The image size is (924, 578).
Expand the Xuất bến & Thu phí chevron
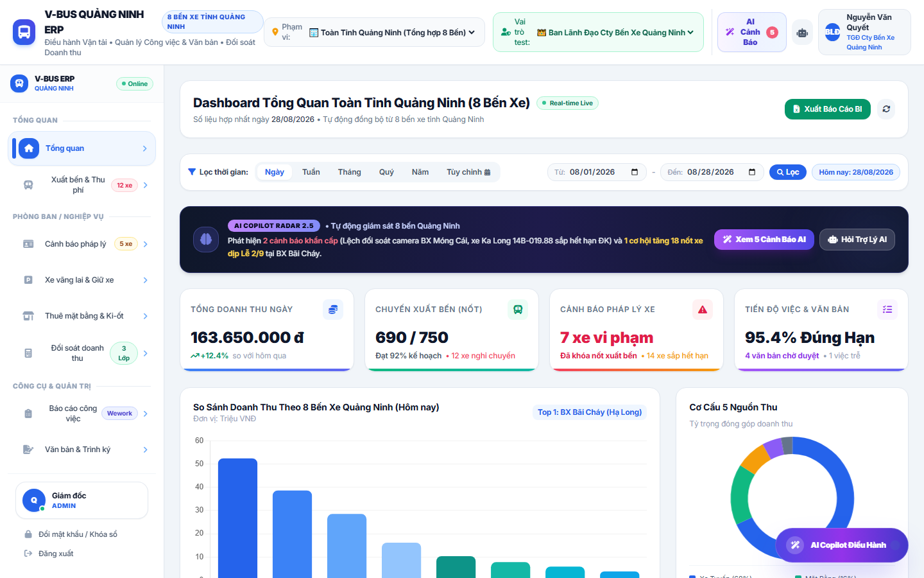146,186
